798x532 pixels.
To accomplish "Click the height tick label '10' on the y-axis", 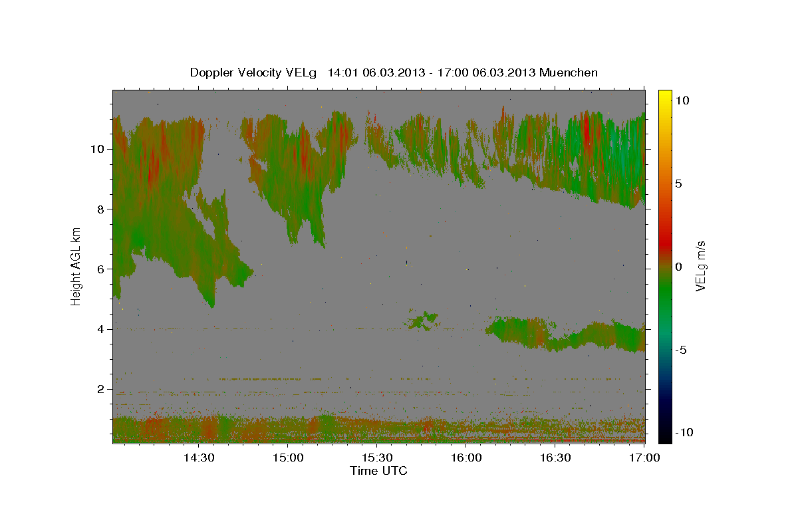I will 98,149.
